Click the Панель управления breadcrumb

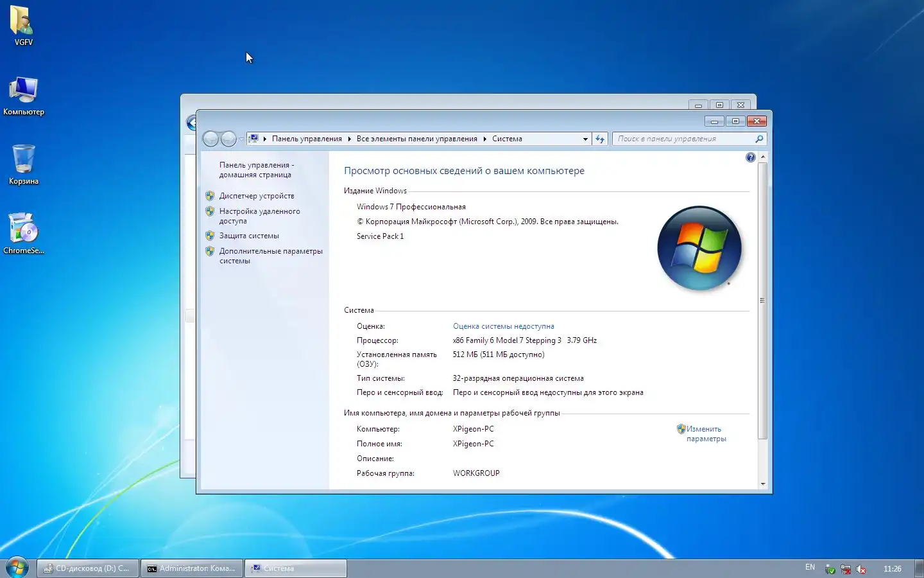(307, 139)
